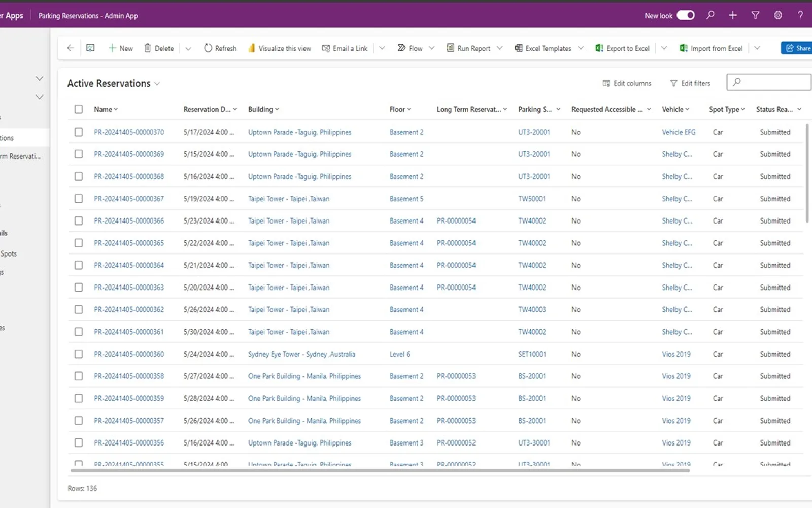Open the Vehicle EFG link
Screen dimensions: 812x508
click(679, 132)
